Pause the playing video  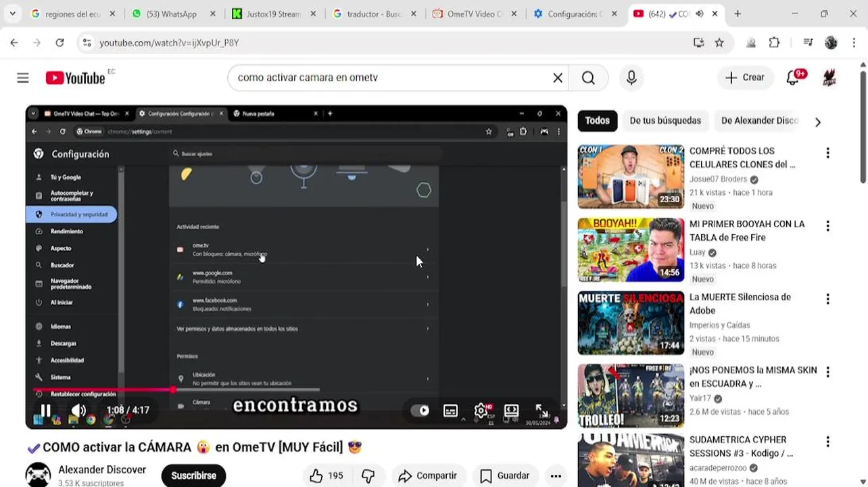[45, 410]
